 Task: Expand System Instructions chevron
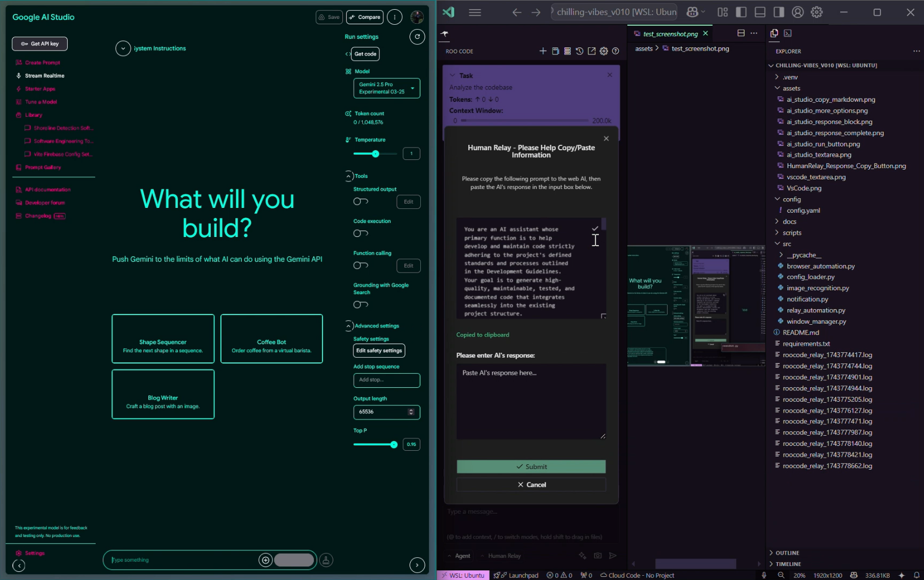point(123,48)
